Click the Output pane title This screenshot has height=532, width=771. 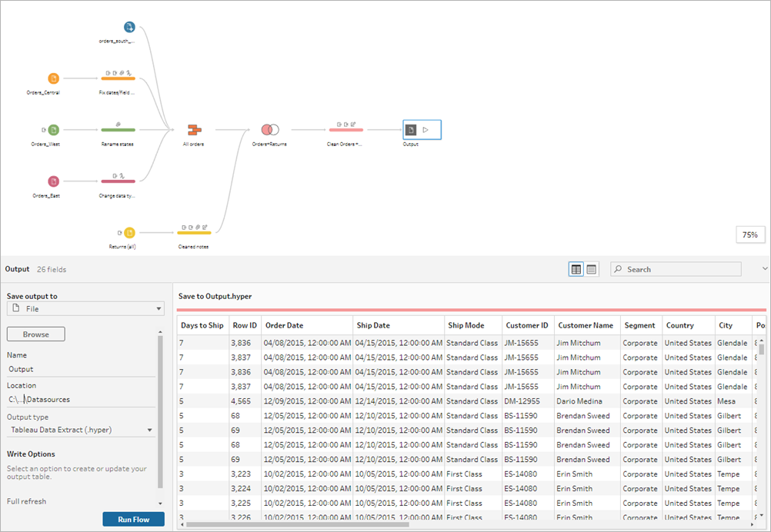[17, 269]
